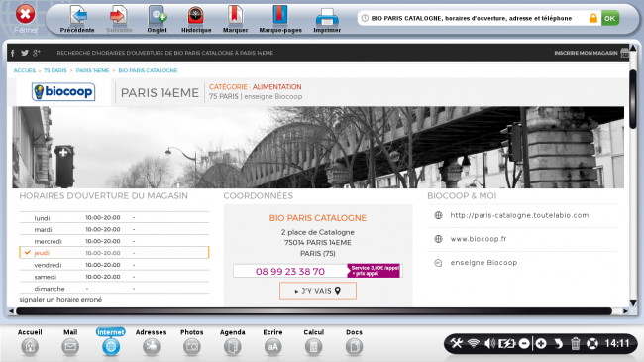The image size is (644, 362).
Task: Print the page with Imprimer
Action: (x=327, y=19)
